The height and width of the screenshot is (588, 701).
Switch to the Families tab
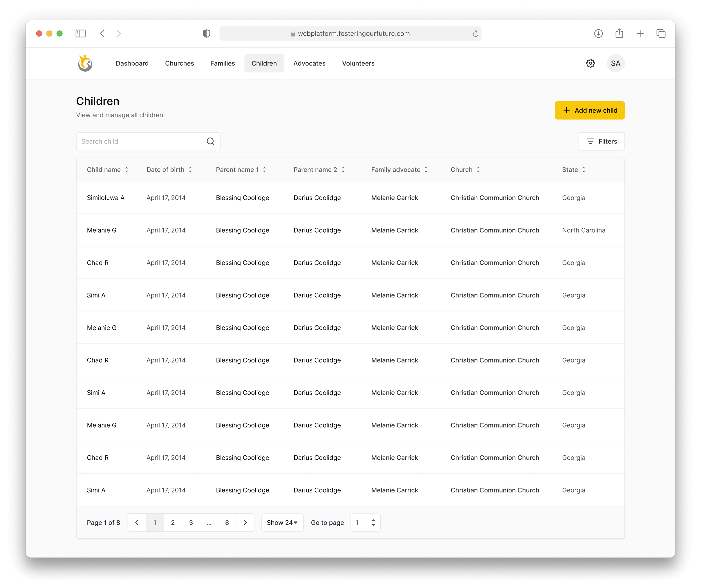coord(222,64)
